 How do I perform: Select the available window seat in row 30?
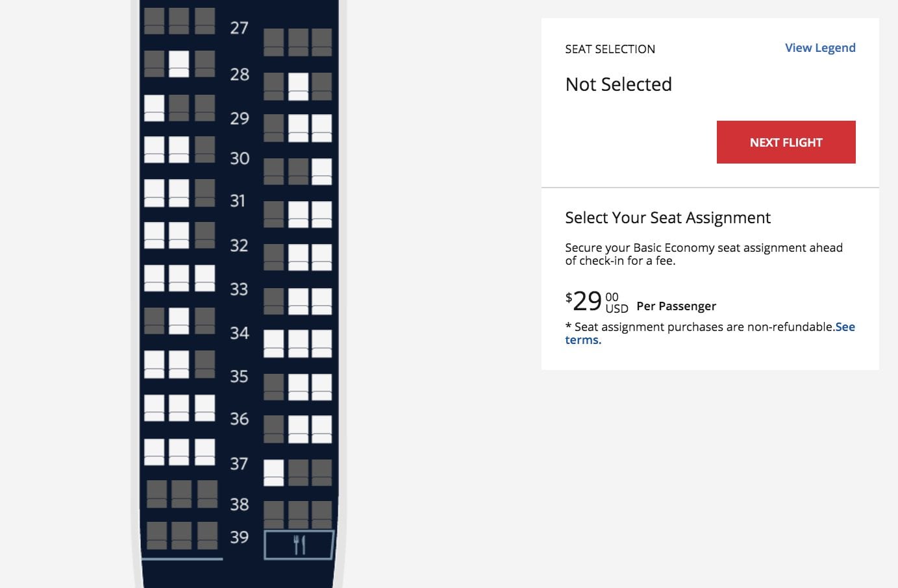[323, 170]
